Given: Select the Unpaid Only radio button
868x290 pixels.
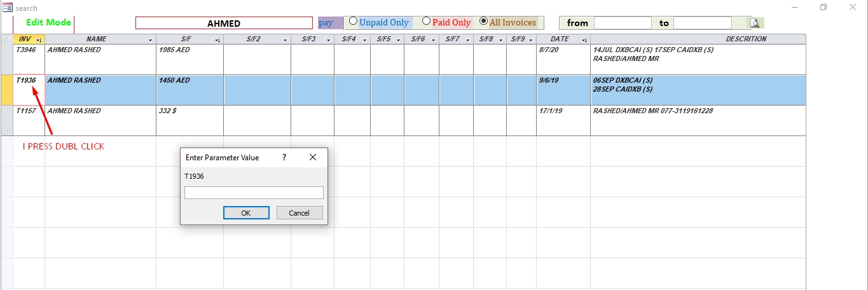Looking at the screenshot, I should click(x=354, y=22).
